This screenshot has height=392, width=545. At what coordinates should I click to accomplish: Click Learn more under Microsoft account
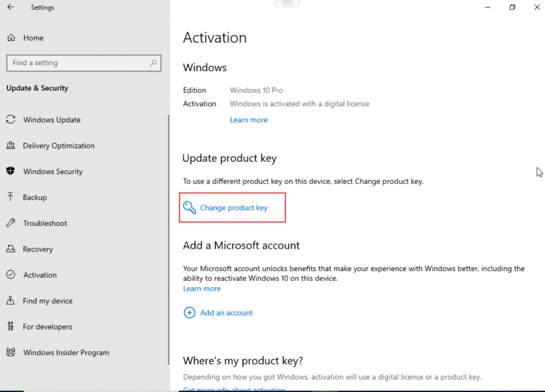pyautogui.click(x=202, y=288)
